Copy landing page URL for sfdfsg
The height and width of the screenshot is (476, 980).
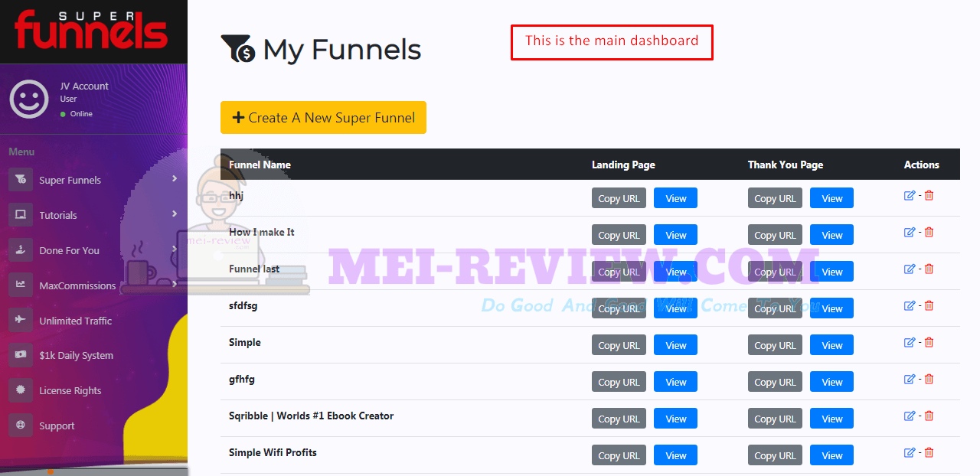coord(619,308)
